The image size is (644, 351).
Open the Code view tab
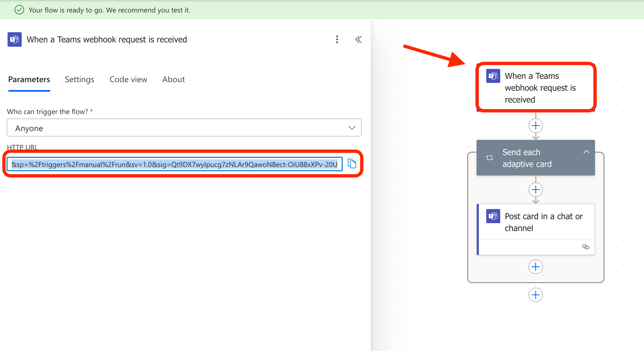[128, 79]
